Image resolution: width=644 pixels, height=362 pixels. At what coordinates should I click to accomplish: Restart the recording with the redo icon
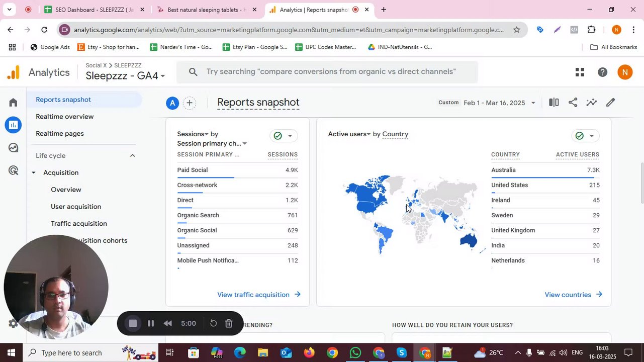pyautogui.click(x=213, y=323)
